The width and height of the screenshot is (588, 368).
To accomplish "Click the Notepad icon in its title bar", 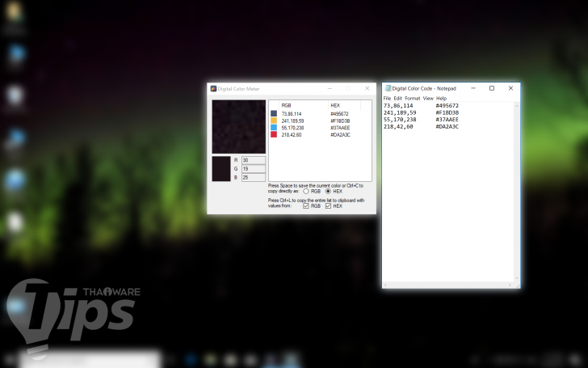I will (x=388, y=88).
